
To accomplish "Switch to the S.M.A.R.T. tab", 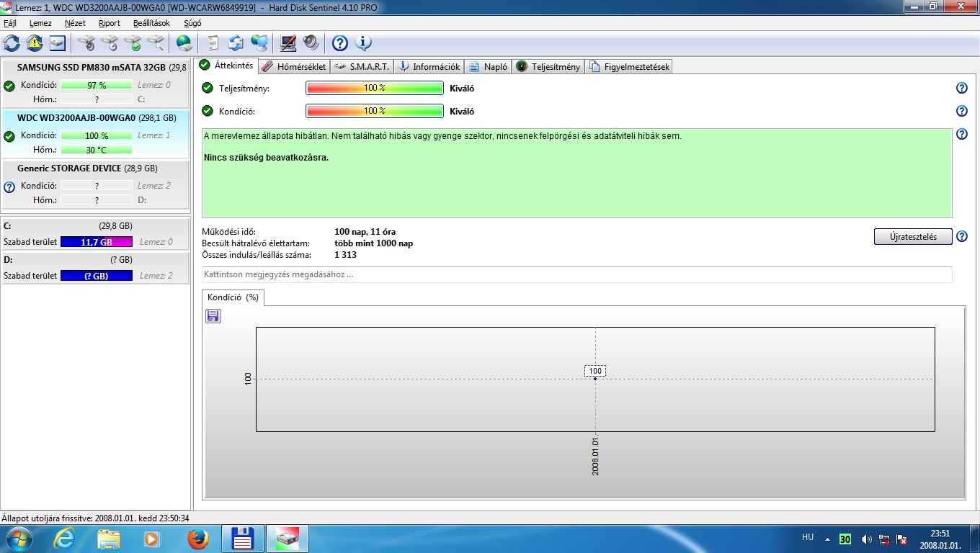I will pos(362,67).
